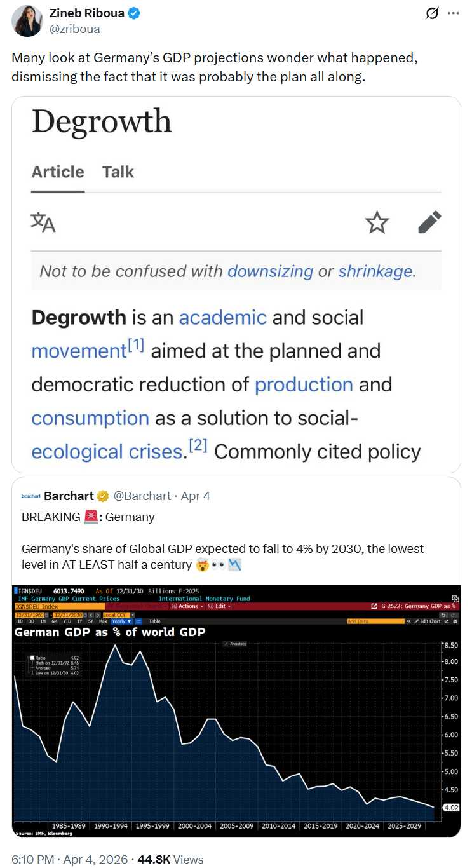Select the Article tab

tap(58, 172)
